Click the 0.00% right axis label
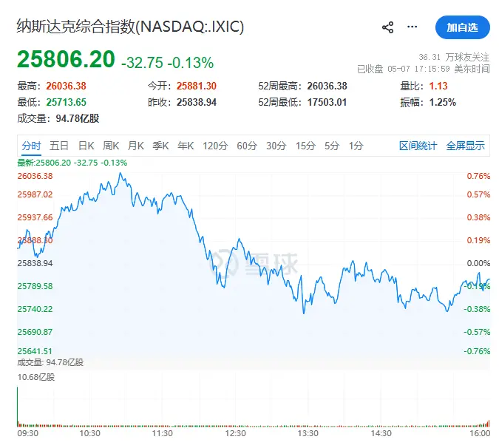The width and height of the screenshot is (499, 448). pyautogui.click(x=478, y=263)
